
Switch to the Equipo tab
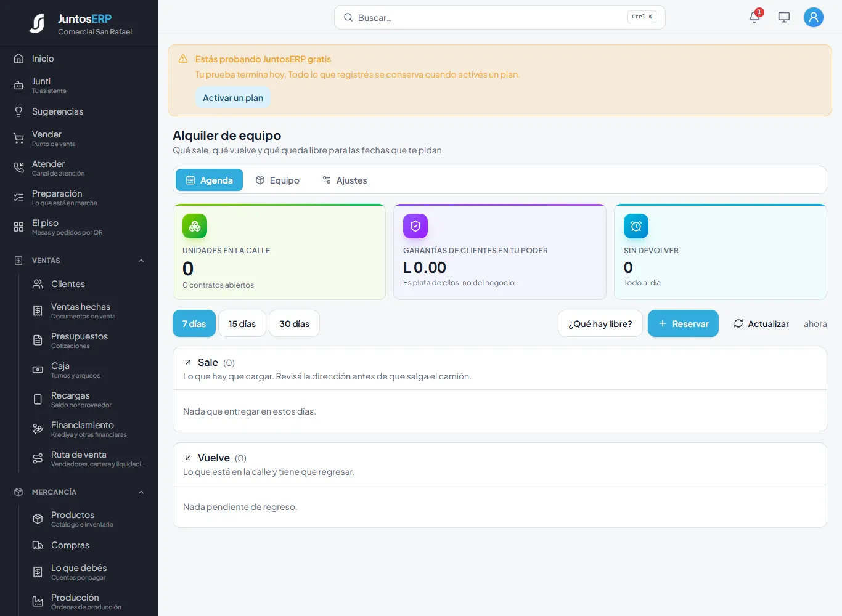(x=277, y=180)
